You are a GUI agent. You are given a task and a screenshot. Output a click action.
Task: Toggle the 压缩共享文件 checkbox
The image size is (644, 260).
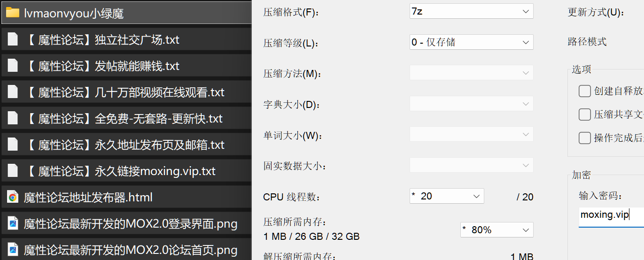(x=585, y=114)
